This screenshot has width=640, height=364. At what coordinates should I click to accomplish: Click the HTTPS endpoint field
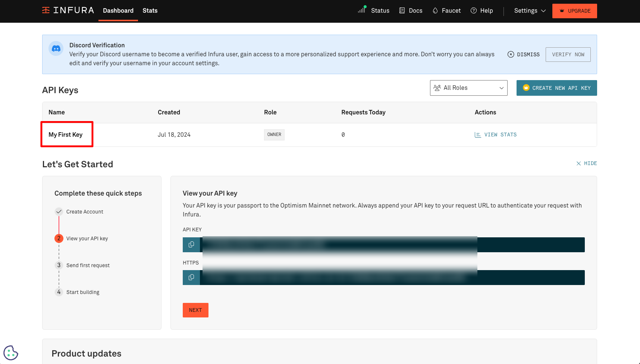click(x=392, y=278)
